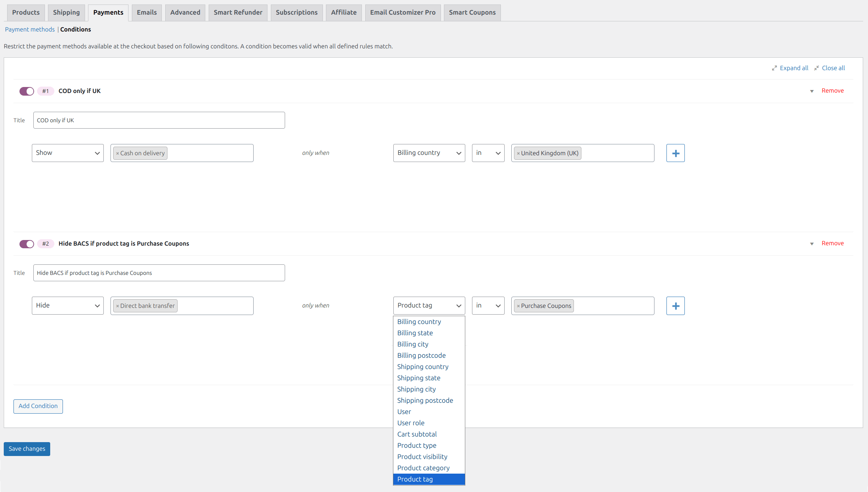The width and height of the screenshot is (868, 492).
Task: Open the Billing country dropdown
Action: (429, 153)
